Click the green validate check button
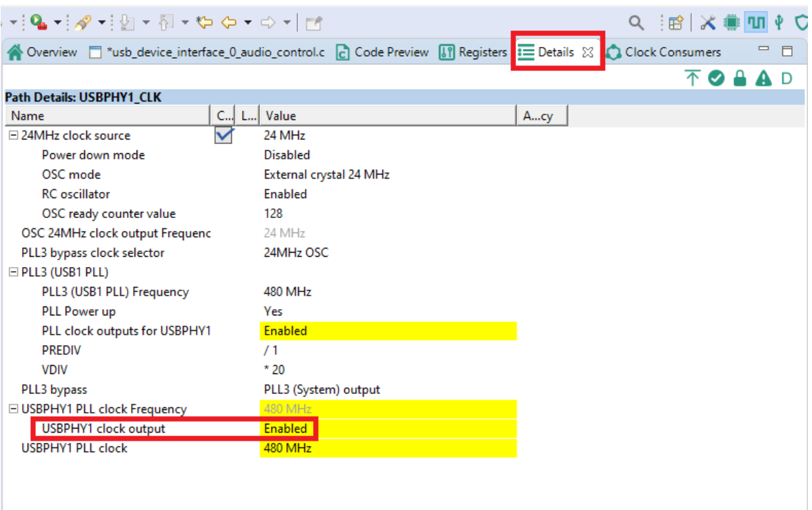 (x=717, y=78)
